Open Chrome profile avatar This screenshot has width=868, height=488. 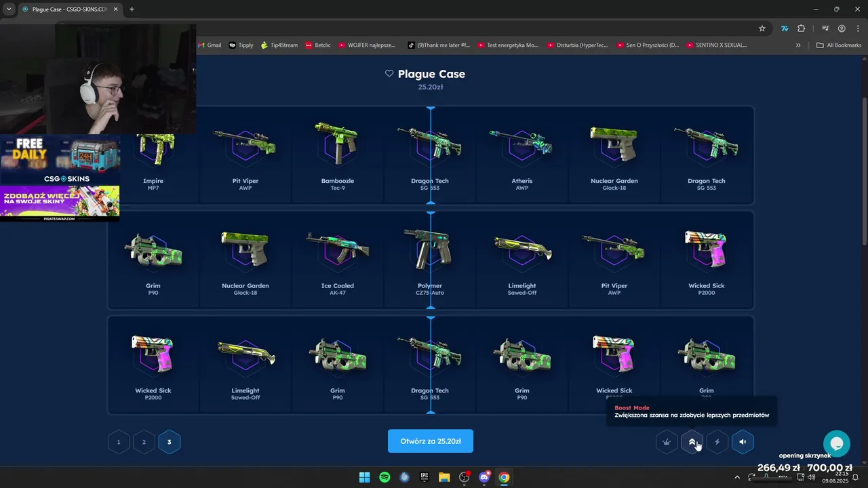click(842, 28)
